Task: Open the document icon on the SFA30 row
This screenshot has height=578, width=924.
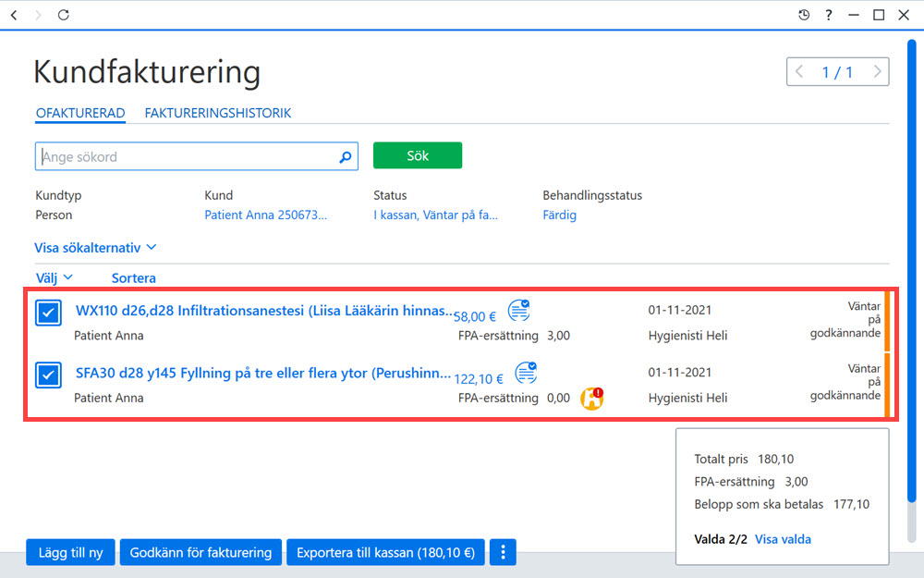Action: click(x=527, y=373)
